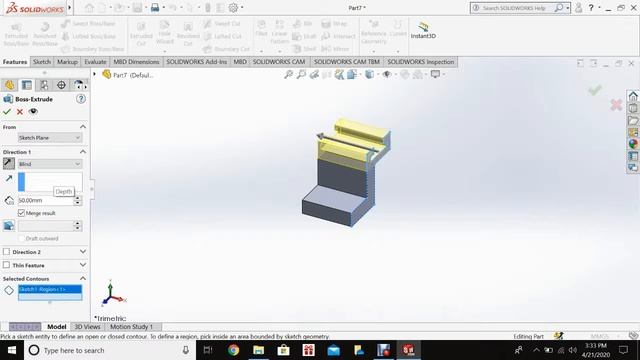Switch to FeatureManager design tree tab
The image size is (640, 360).
[x=9, y=85]
